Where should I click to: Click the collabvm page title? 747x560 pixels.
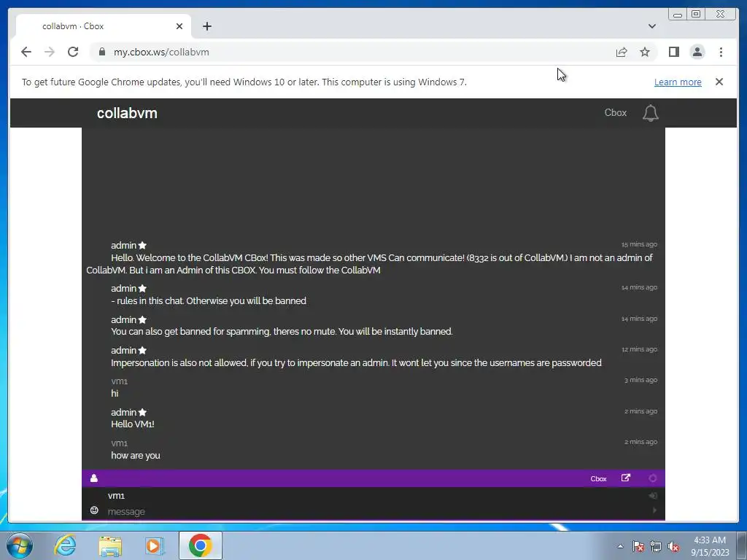pos(127,113)
